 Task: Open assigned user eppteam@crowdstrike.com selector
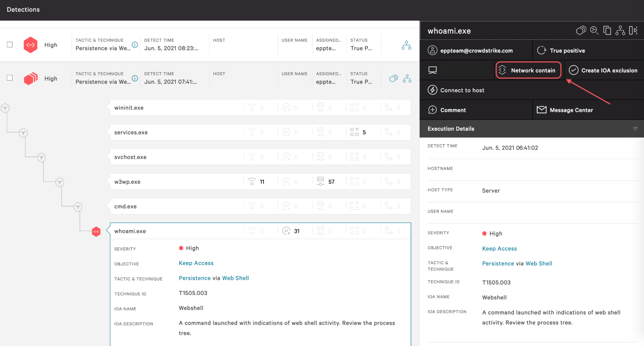click(476, 50)
